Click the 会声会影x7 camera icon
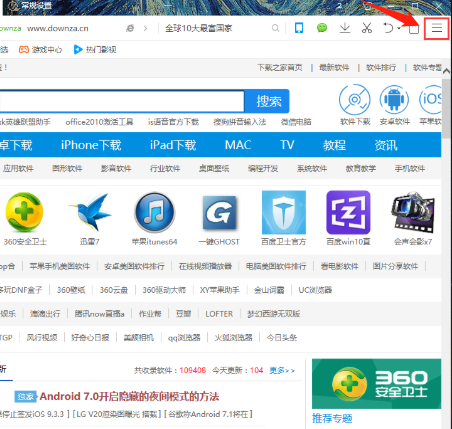This screenshot has height=429, width=452. [413, 212]
